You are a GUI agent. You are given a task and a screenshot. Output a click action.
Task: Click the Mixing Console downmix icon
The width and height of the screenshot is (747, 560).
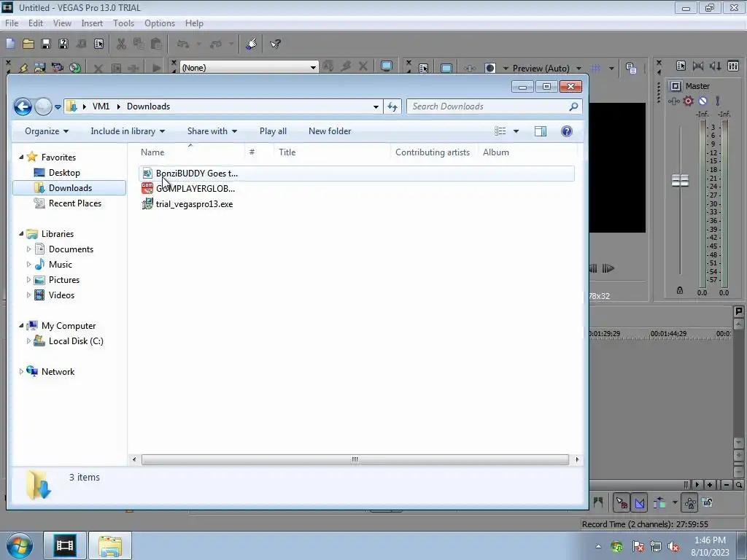click(698, 66)
